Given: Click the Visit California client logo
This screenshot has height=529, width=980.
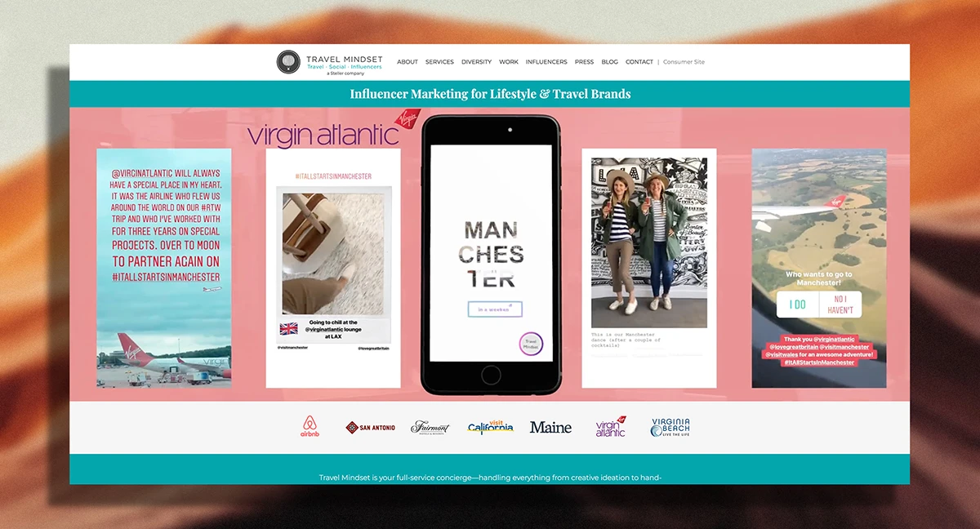Looking at the screenshot, I should pos(491,427).
